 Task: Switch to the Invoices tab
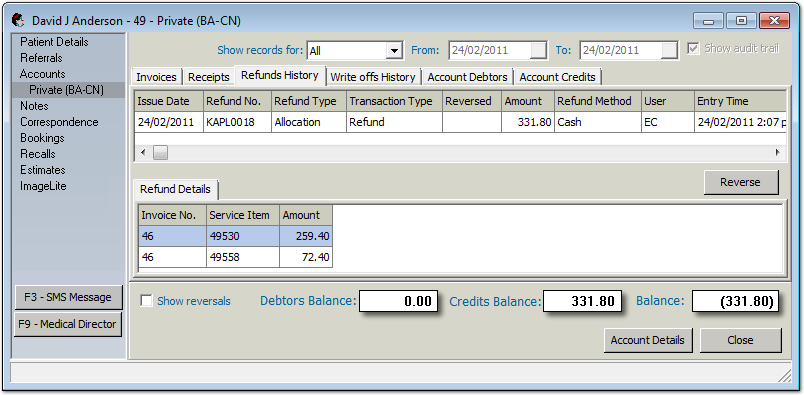click(156, 77)
